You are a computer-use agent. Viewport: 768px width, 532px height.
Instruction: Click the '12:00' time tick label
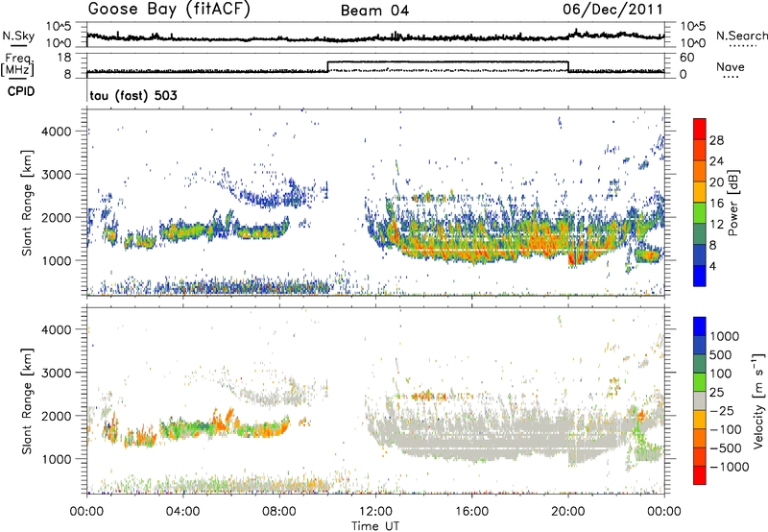click(375, 512)
